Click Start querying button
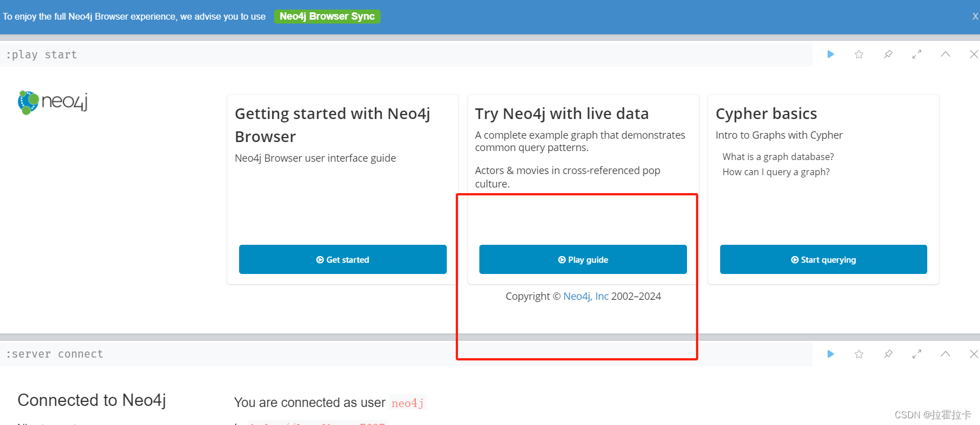The width and height of the screenshot is (980, 425). click(x=823, y=259)
